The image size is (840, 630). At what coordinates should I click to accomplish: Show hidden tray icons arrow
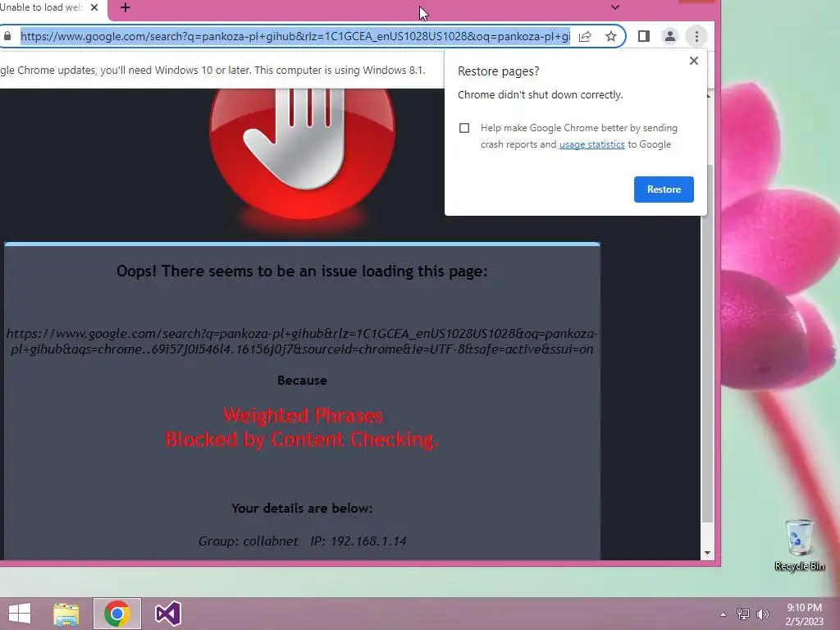pyautogui.click(x=724, y=614)
